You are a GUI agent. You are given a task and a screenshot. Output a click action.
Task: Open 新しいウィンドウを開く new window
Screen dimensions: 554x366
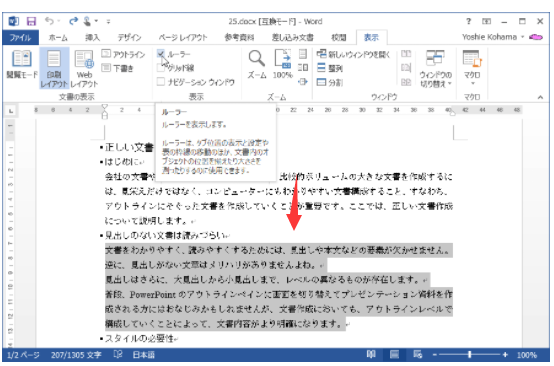click(353, 54)
